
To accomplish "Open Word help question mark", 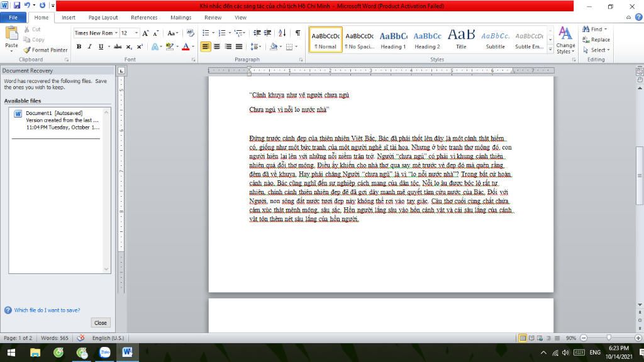I will (x=639, y=17).
